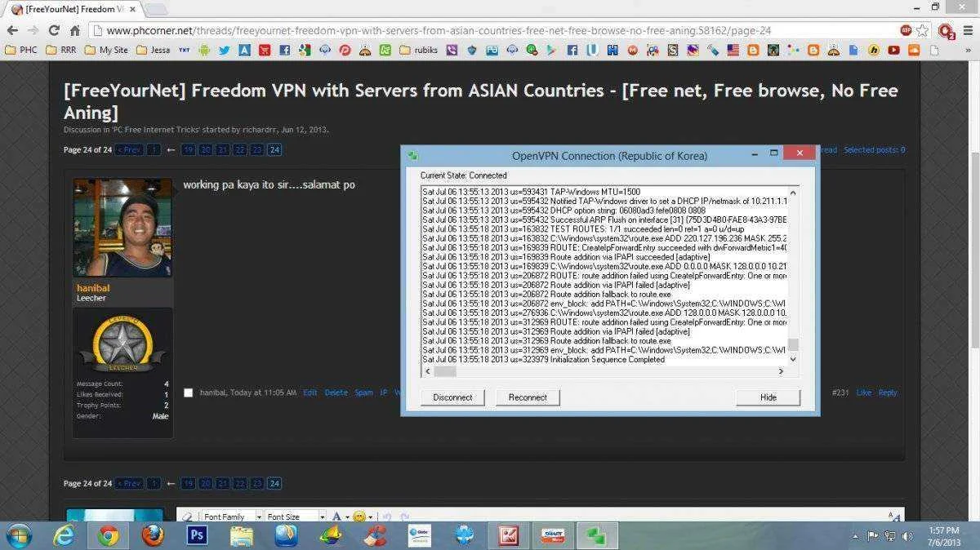Click the volume speaker tray icon
Viewport: 980px width, 550px height.
[x=907, y=536]
